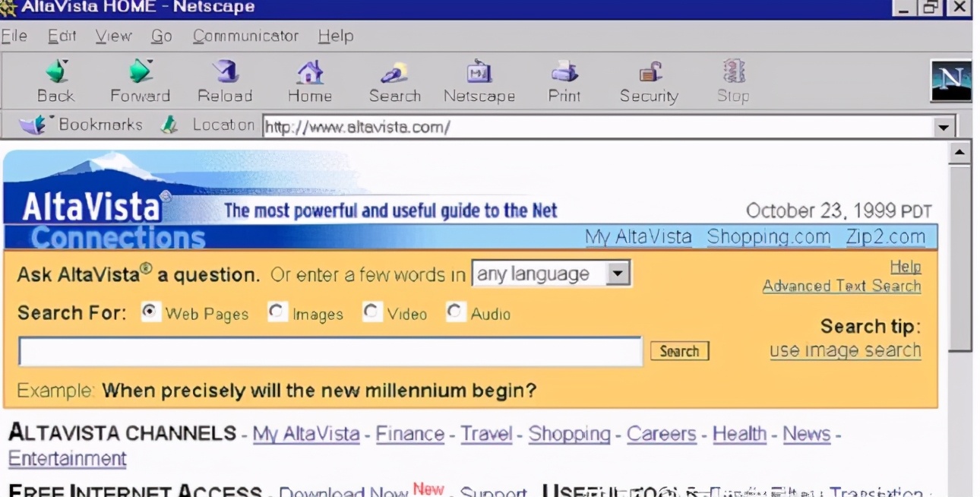The width and height of the screenshot is (980, 497).
Task: Expand the Location URL history dropdown
Action: click(944, 128)
